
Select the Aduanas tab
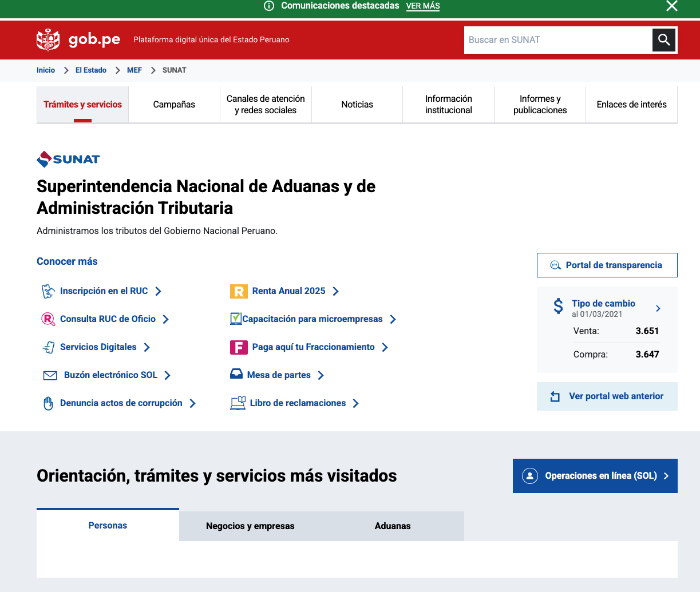click(393, 526)
